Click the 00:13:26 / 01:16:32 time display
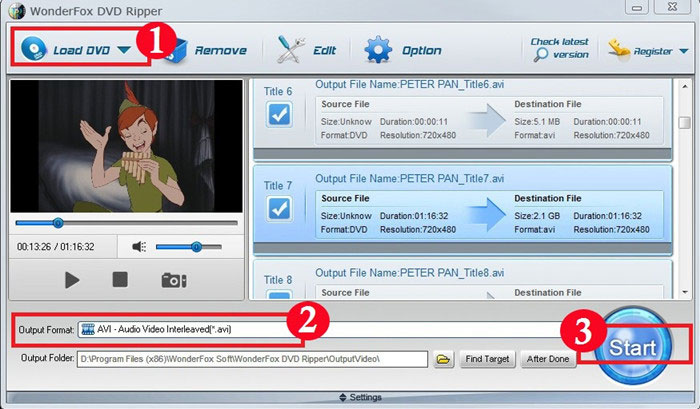The image size is (700, 409). click(55, 246)
